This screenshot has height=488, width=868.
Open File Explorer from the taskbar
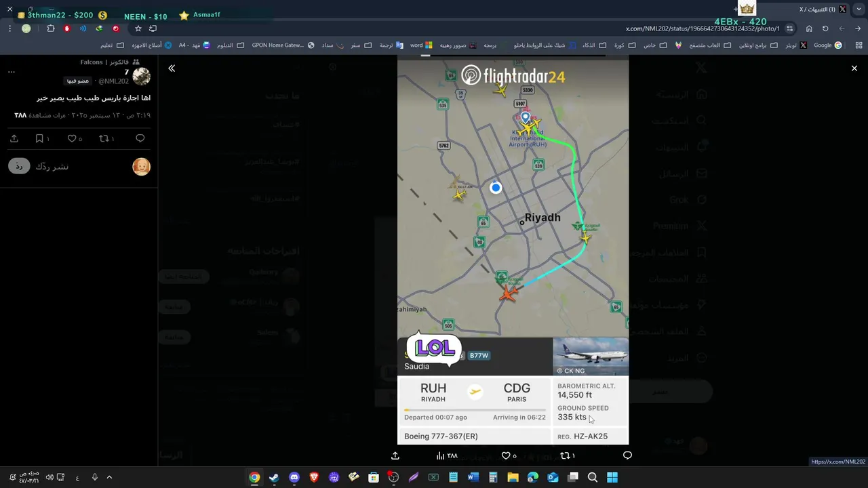click(513, 477)
